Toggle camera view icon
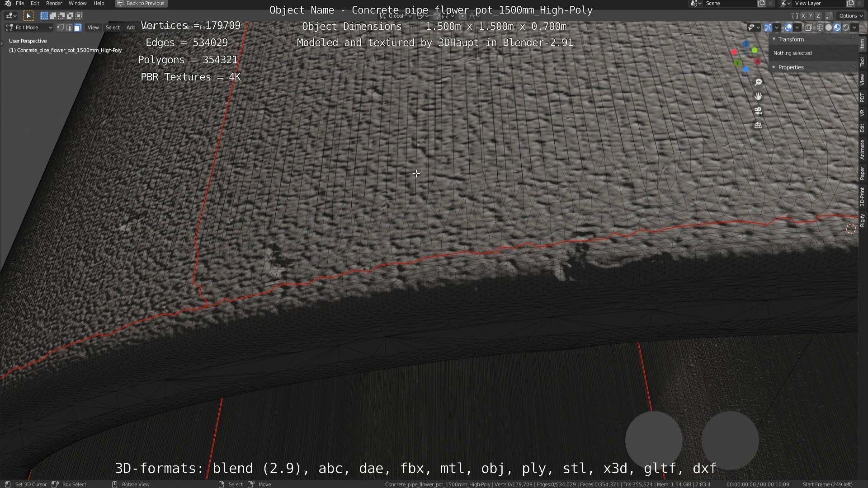The height and width of the screenshot is (488, 868). coord(758,111)
